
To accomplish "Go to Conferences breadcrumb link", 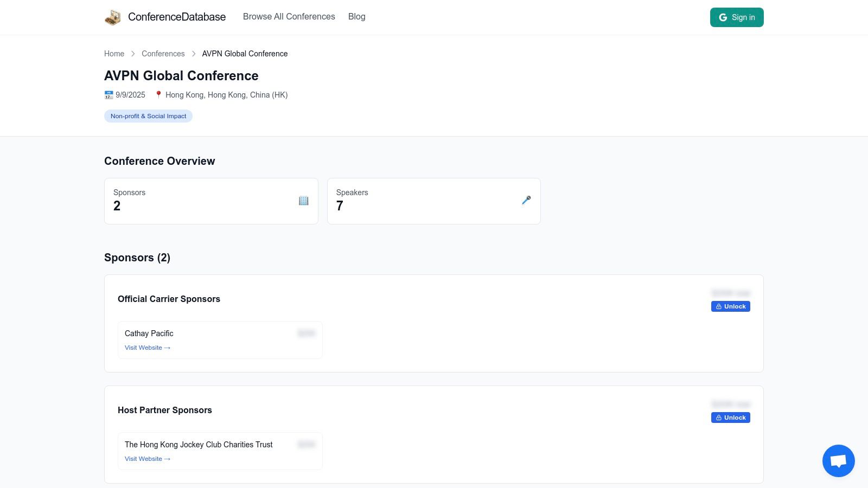I will point(163,54).
